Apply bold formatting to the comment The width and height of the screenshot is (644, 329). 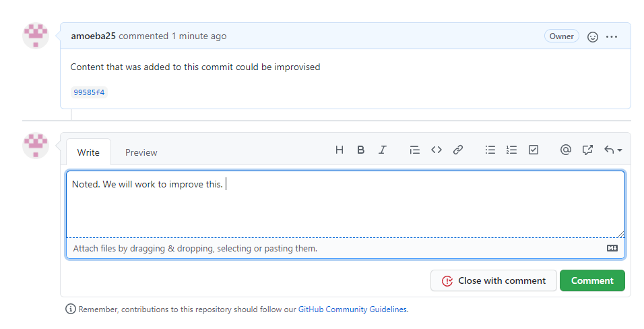361,150
